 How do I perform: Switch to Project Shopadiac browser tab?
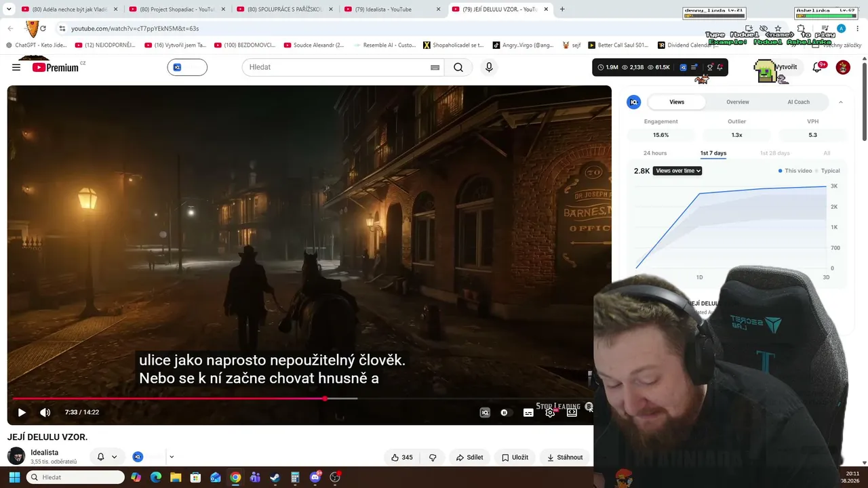pos(177,9)
